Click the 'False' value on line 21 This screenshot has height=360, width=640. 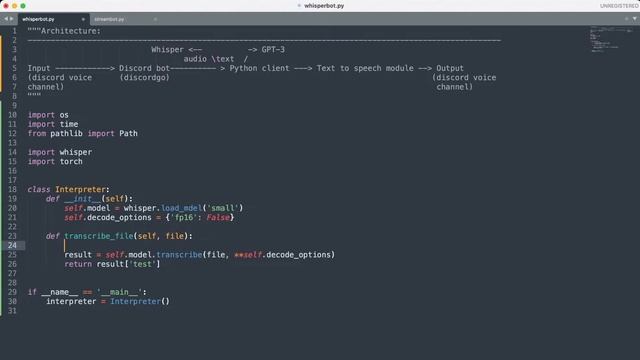point(218,218)
